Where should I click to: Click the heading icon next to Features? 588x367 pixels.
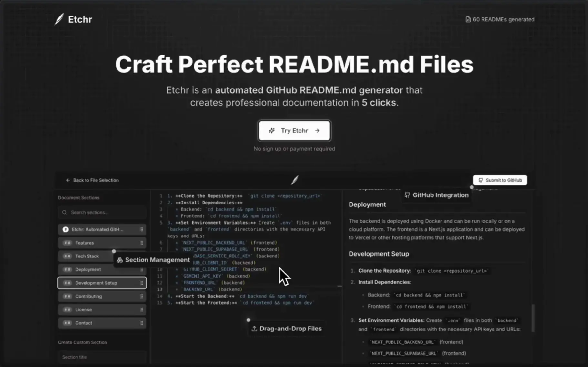(67, 243)
